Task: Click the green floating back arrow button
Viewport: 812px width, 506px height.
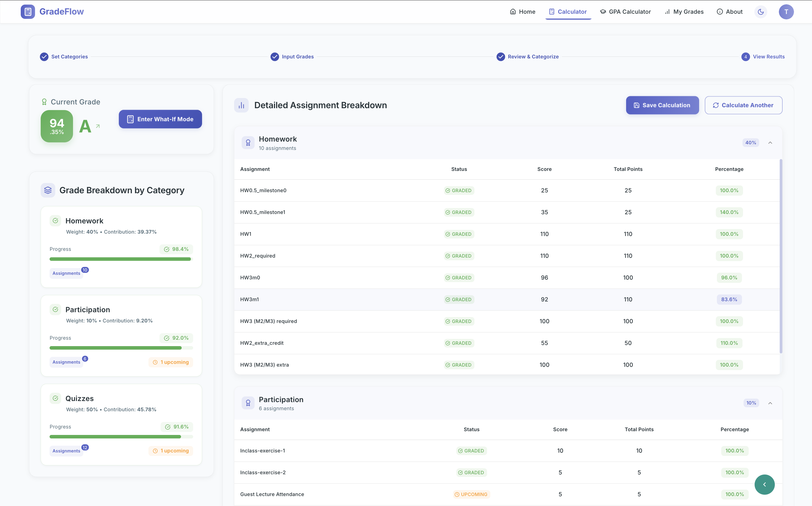Action: [x=764, y=484]
